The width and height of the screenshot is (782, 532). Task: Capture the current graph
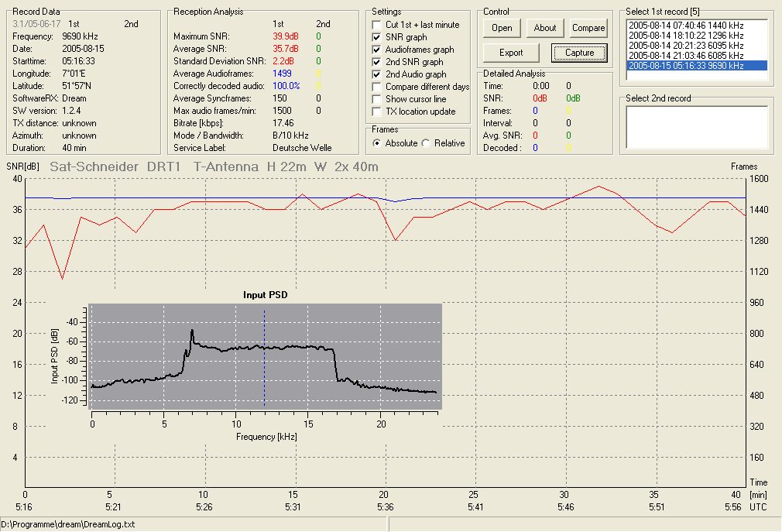point(579,53)
